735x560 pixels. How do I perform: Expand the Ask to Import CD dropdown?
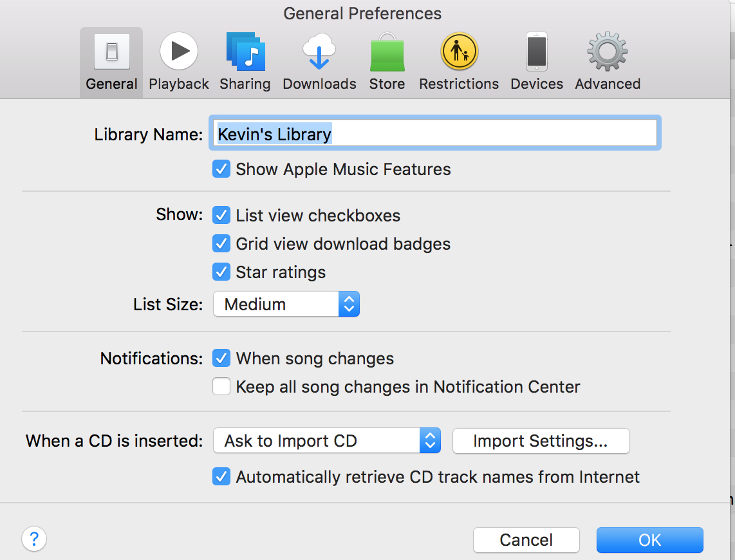327,441
